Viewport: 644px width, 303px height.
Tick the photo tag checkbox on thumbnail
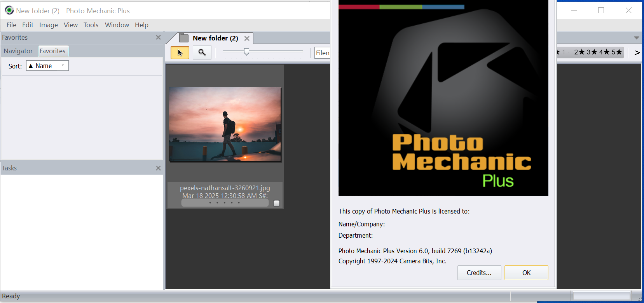pos(276,203)
